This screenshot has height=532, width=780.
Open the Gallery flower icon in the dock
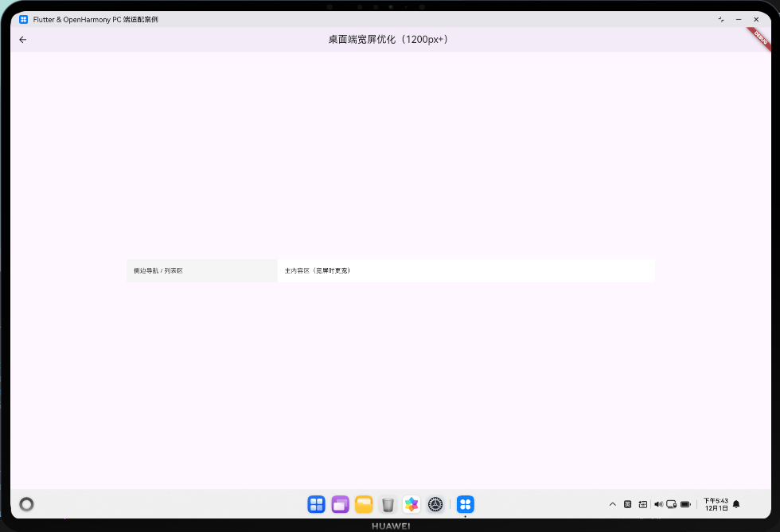coord(411,504)
